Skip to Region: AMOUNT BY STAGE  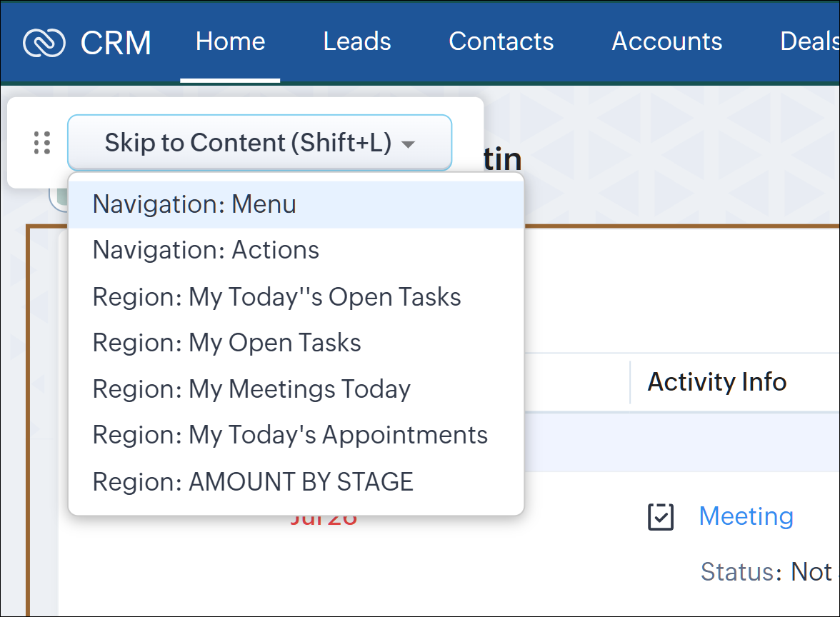tap(253, 482)
